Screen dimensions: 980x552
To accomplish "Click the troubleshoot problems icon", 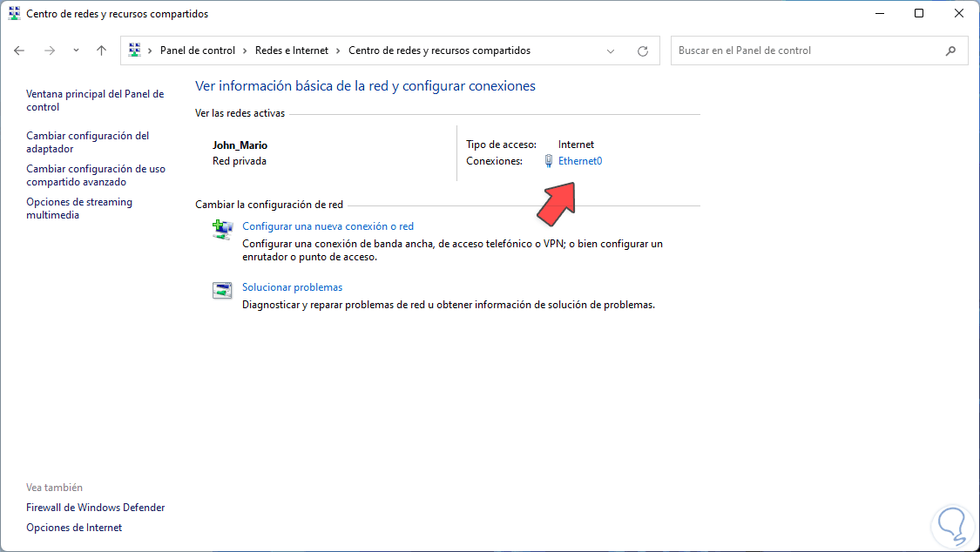I will [222, 290].
